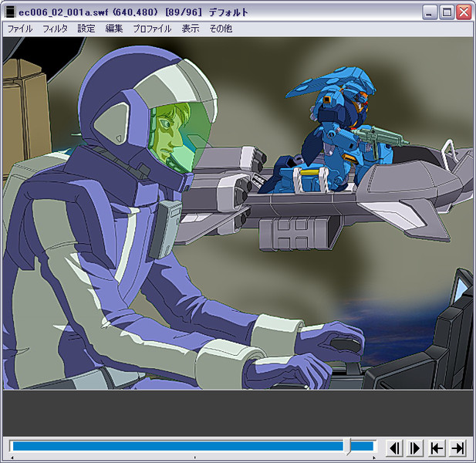The width and height of the screenshot is (476, 463).
Task: Minimize the AviUtl window
Action: tap(430, 12)
